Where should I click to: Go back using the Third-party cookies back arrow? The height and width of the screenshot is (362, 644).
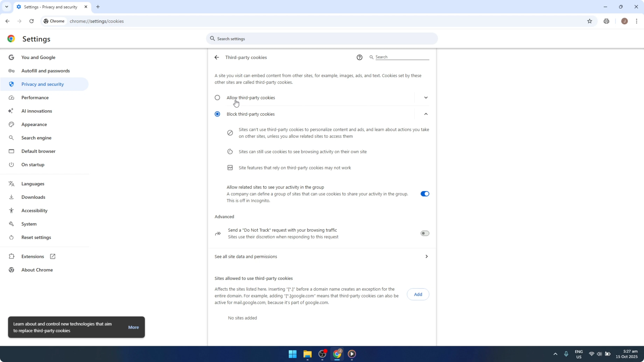pos(216,57)
